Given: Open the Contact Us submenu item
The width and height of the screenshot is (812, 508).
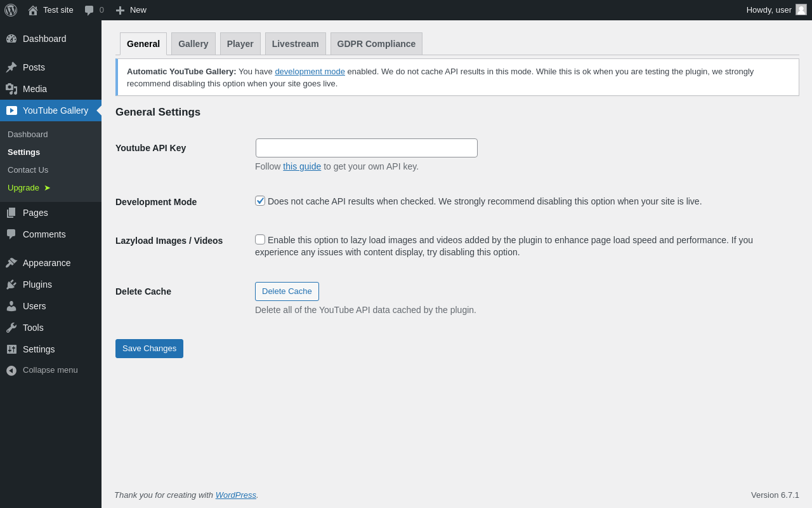Looking at the screenshot, I should pos(28,170).
